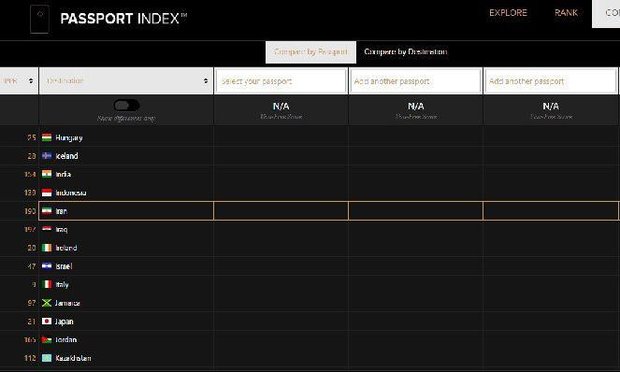
Task: Select the Ireland country name
Action: tap(66, 248)
